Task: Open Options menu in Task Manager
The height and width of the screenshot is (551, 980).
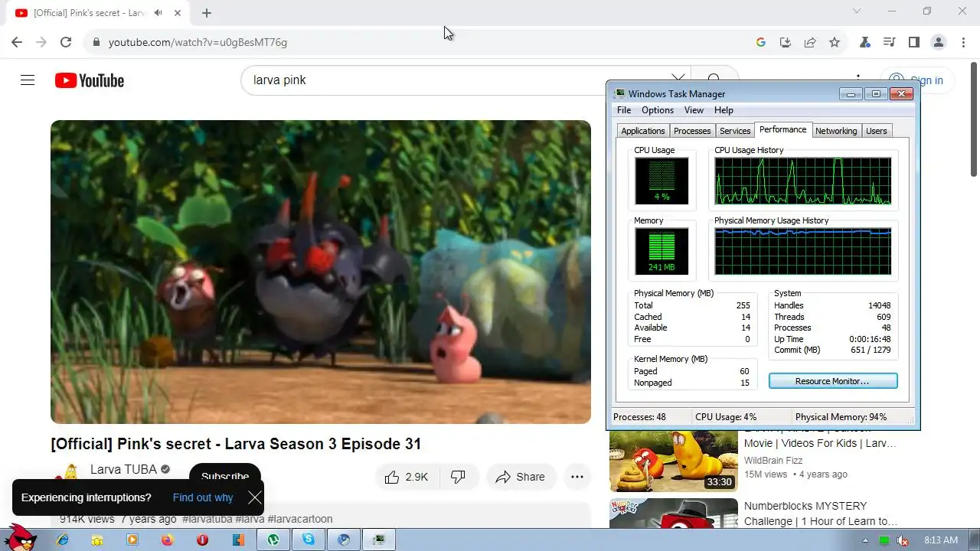Action: tap(658, 110)
